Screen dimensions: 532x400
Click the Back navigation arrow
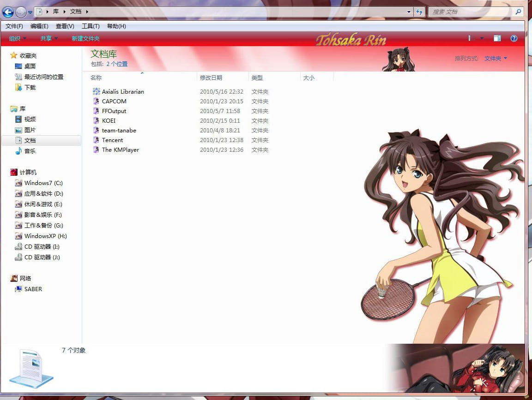7,12
